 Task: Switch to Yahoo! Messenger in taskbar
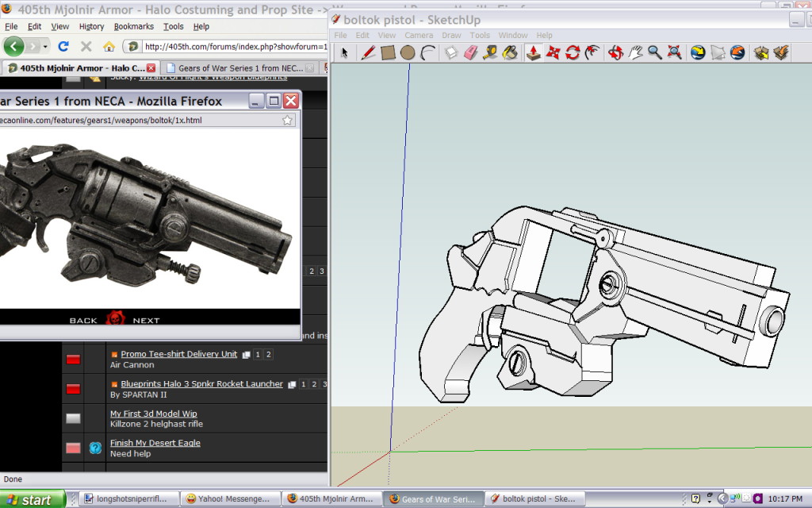tap(231, 498)
